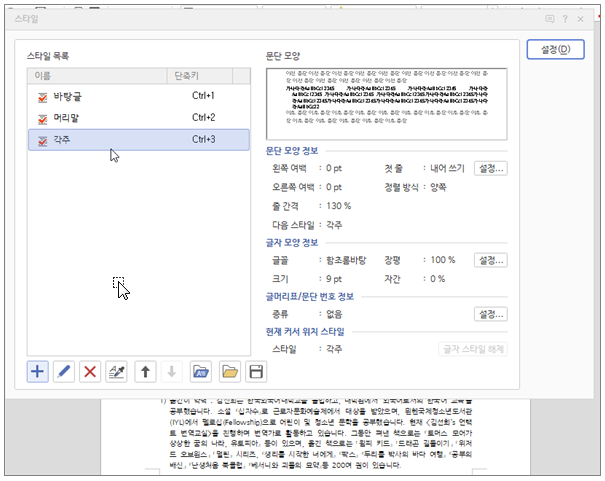Open bullet/numbering 설정... button next to 종류
Screen dimensions: 605x481
(491, 314)
